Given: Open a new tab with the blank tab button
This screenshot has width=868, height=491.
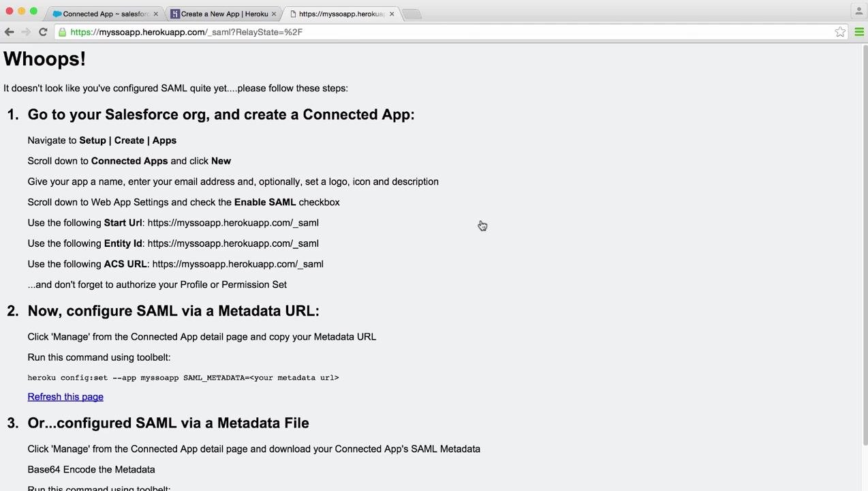Looking at the screenshot, I should coord(411,14).
